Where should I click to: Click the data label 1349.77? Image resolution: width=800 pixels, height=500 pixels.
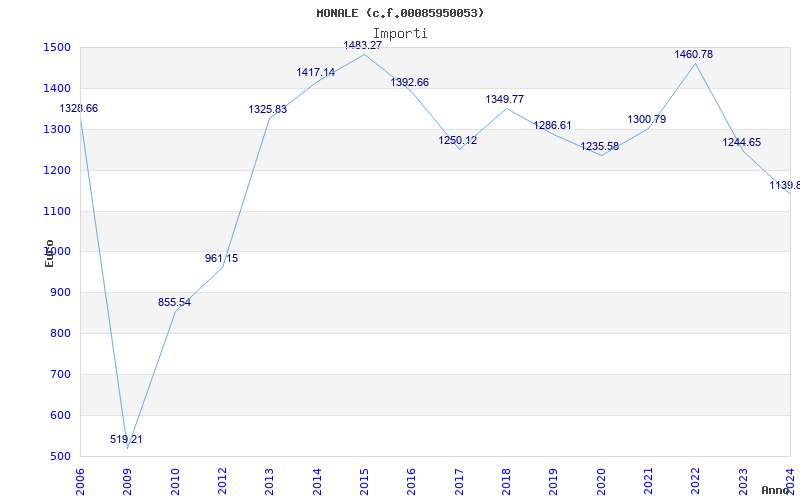(x=505, y=99)
